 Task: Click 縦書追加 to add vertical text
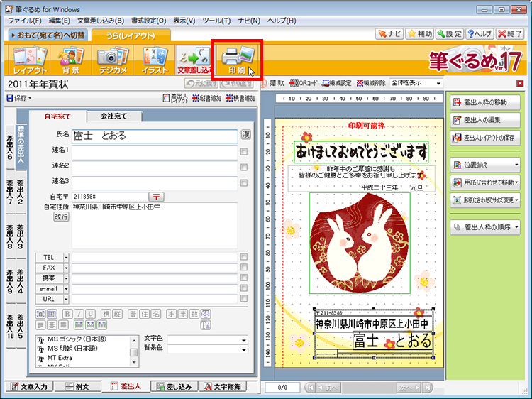[x=206, y=98]
